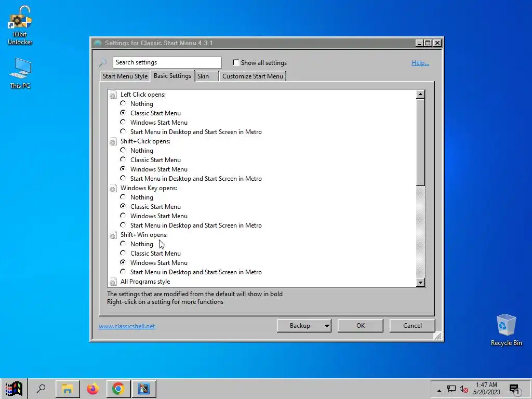532x399 pixels.
Task: Set Shift+Win opens to Nothing
Action: 123,244
